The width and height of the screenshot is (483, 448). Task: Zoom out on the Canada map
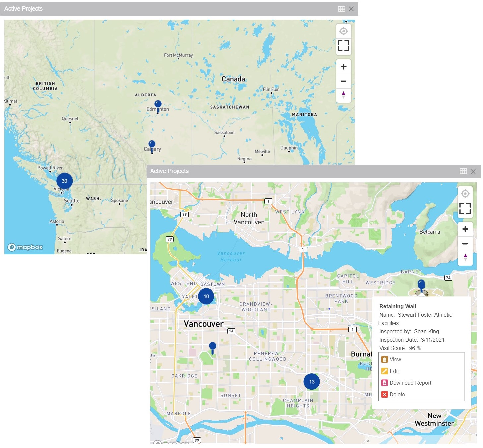343,81
